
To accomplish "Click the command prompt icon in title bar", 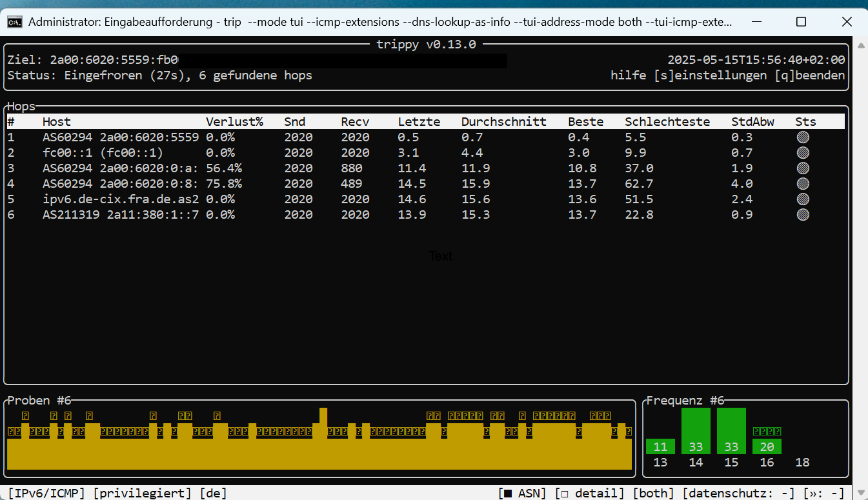I will point(15,22).
